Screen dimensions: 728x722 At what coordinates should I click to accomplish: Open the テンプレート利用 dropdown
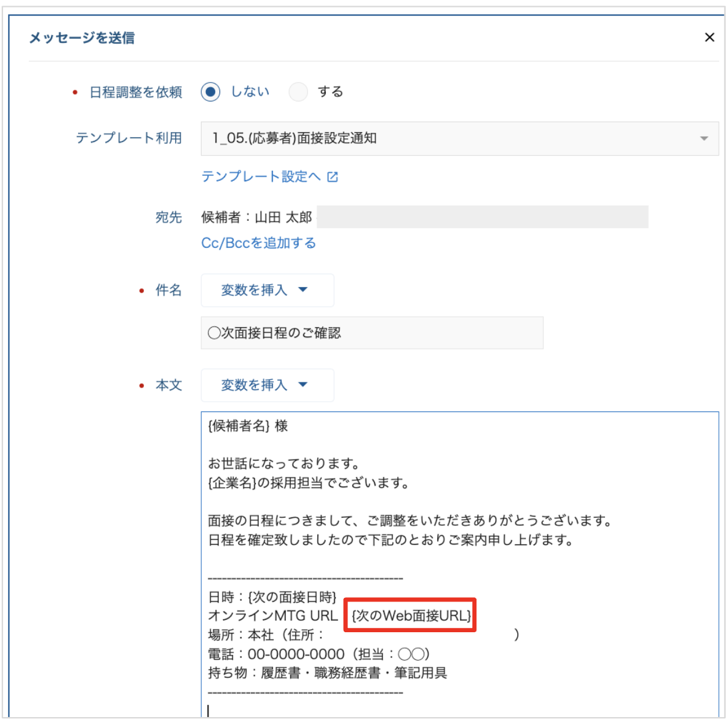pos(459,138)
